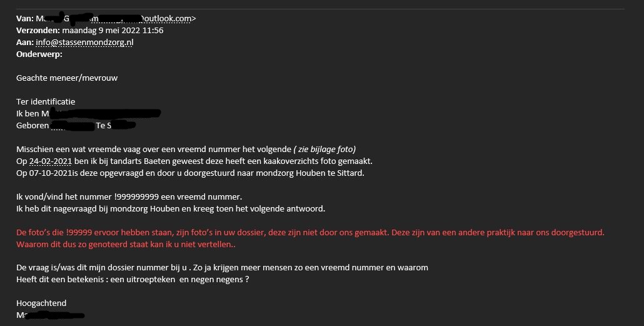Click the 'Aan:' header label
The image size is (644, 326).
point(25,43)
